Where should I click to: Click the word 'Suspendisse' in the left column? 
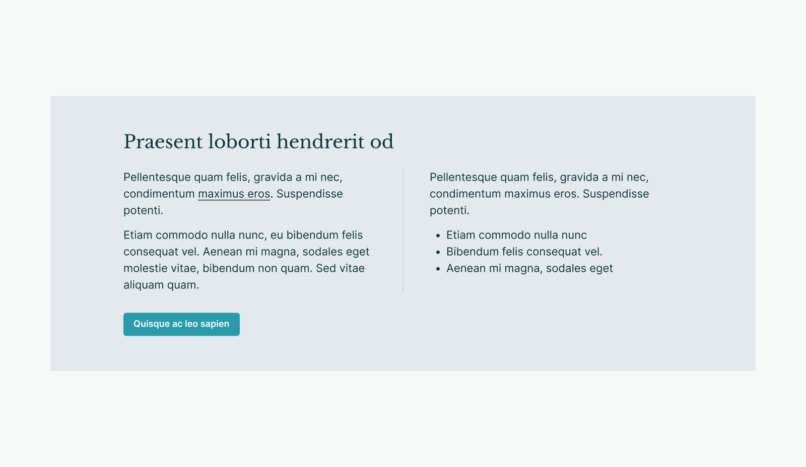pyautogui.click(x=310, y=194)
